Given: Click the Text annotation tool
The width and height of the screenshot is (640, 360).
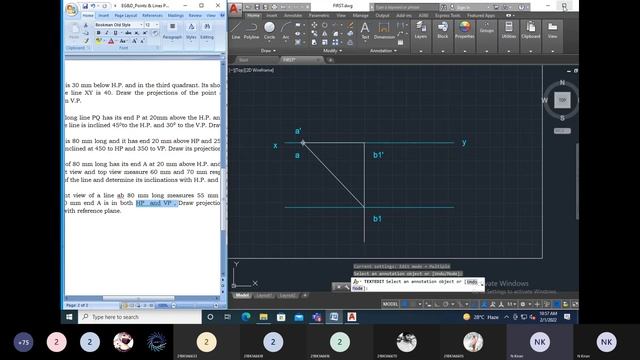Looking at the screenshot, I should tap(365, 31).
